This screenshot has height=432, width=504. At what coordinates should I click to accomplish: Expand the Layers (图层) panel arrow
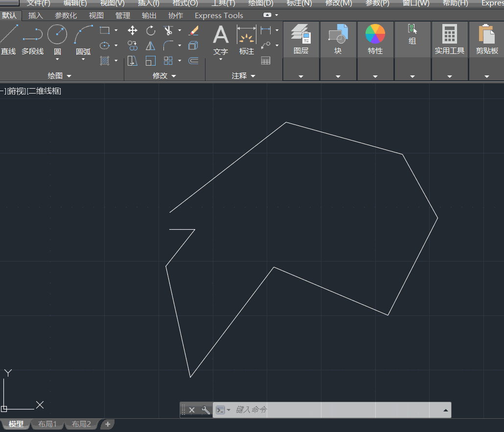pos(301,76)
